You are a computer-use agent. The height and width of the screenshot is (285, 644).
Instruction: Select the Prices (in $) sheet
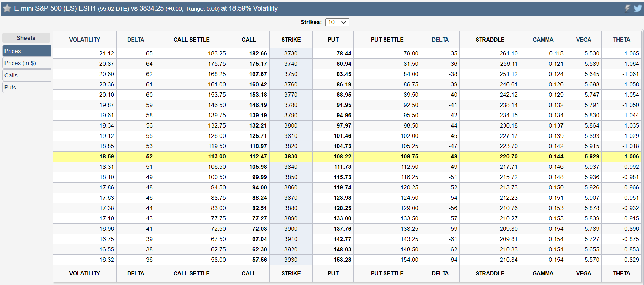coord(27,63)
